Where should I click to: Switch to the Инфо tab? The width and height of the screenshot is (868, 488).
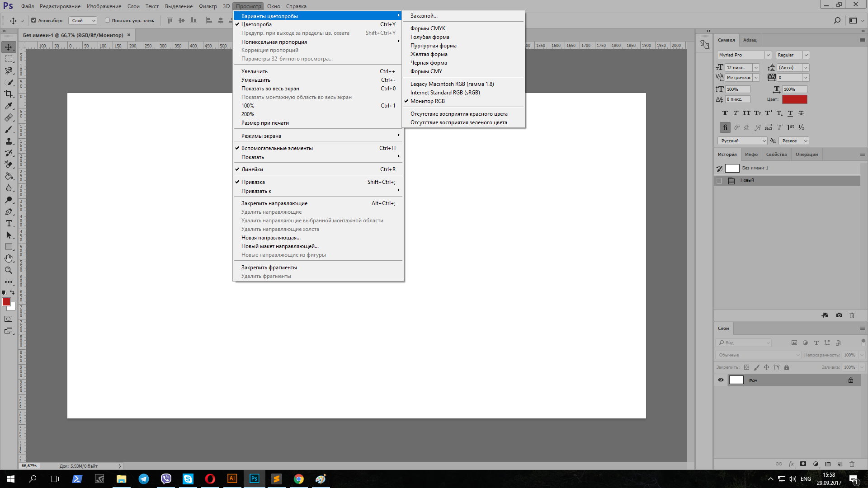coord(751,154)
